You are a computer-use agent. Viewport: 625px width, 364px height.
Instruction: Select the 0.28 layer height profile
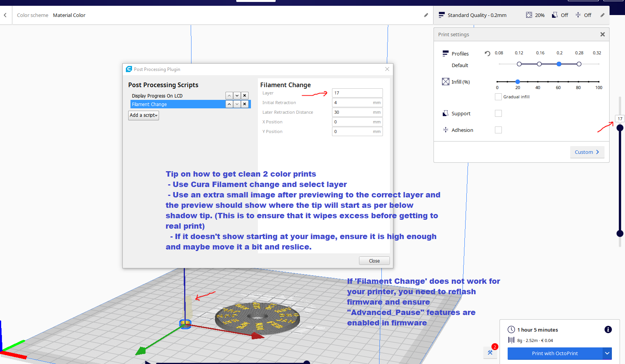click(x=579, y=64)
